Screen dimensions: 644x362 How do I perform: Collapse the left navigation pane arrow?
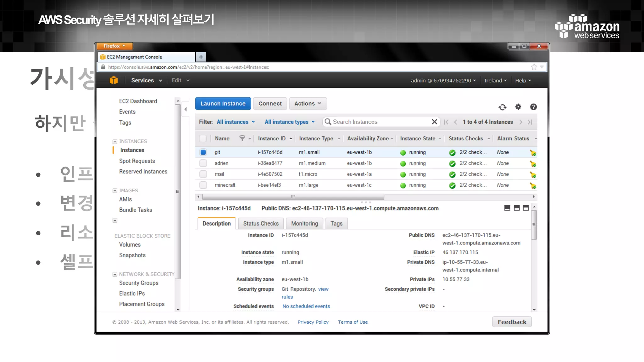186,109
